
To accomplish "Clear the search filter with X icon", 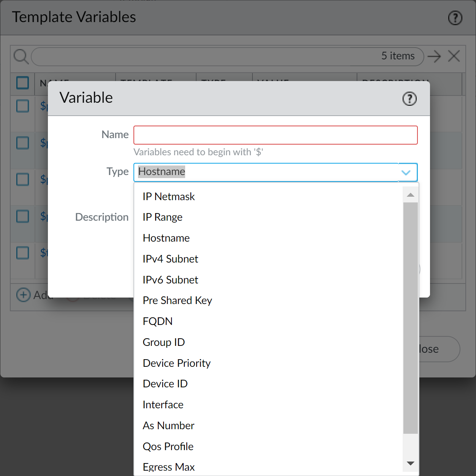I will point(454,56).
